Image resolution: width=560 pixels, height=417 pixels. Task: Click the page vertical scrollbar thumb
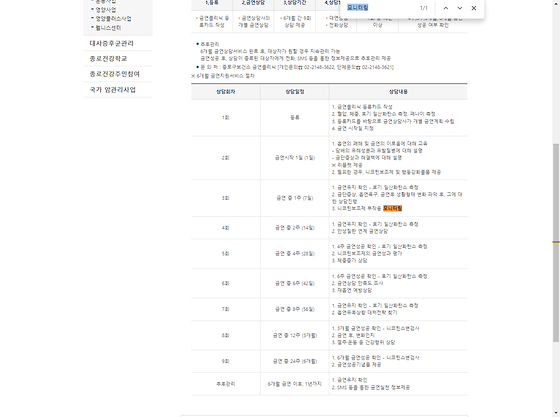(x=556, y=243)
